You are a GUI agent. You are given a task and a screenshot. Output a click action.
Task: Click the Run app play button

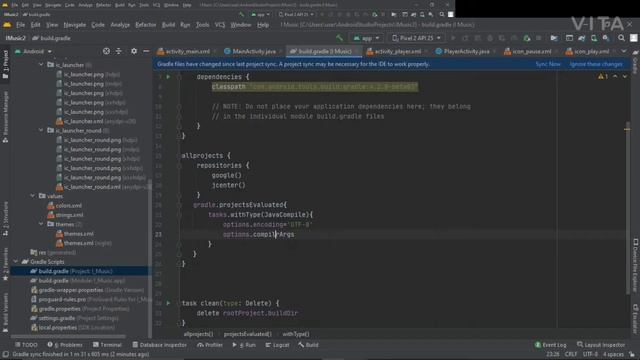click(453, 38)
